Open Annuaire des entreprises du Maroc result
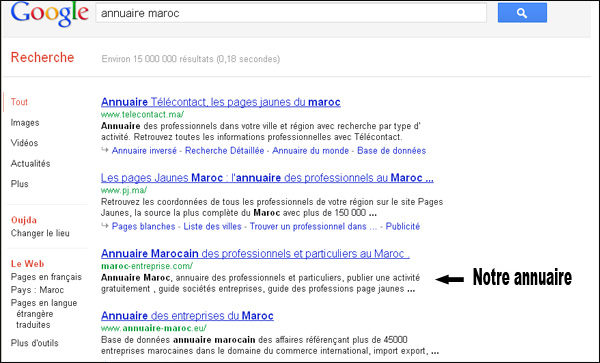 (187, 316)
